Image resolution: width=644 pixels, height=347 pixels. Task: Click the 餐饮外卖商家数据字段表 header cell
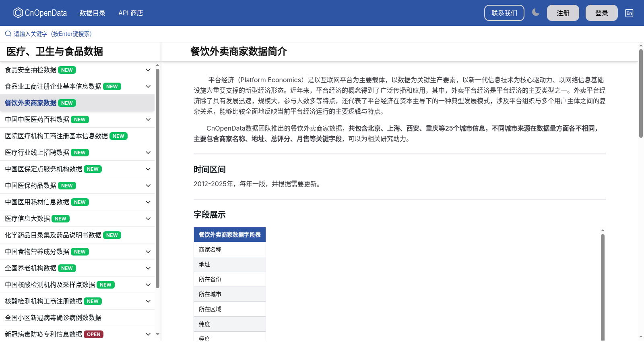(x=230, y=235)
